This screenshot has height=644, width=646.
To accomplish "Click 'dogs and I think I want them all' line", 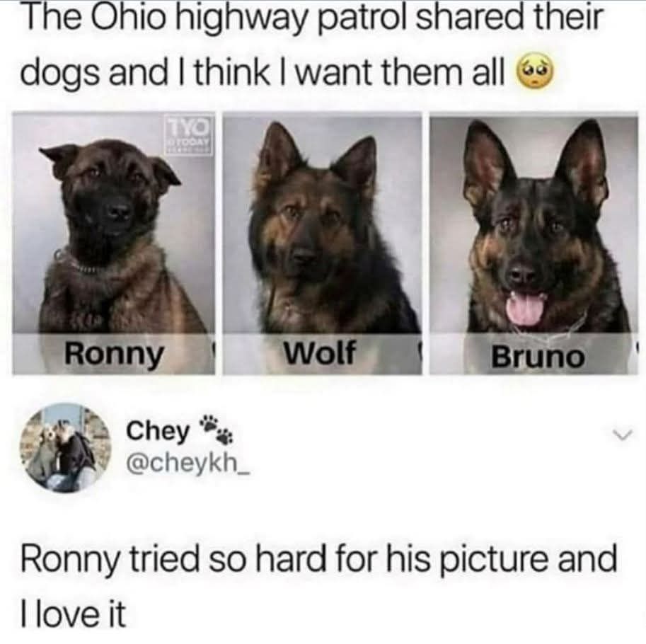I will (x=263, y=72).
